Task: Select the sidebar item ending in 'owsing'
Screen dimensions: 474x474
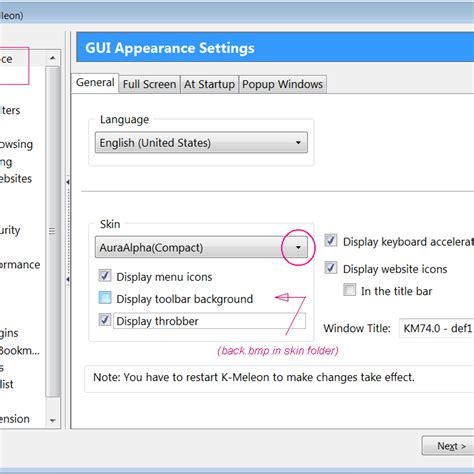Action: (x=16, y=144)
